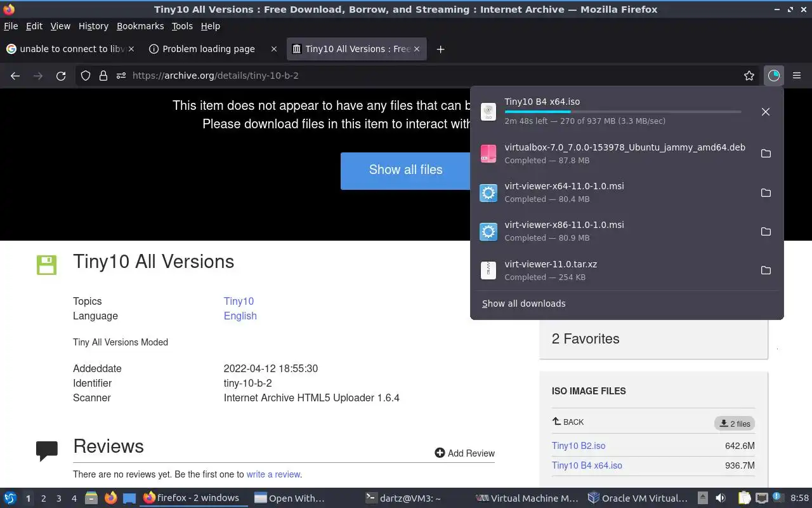Click the Show all files button
The image size is (812, 508).
[406, 170]
